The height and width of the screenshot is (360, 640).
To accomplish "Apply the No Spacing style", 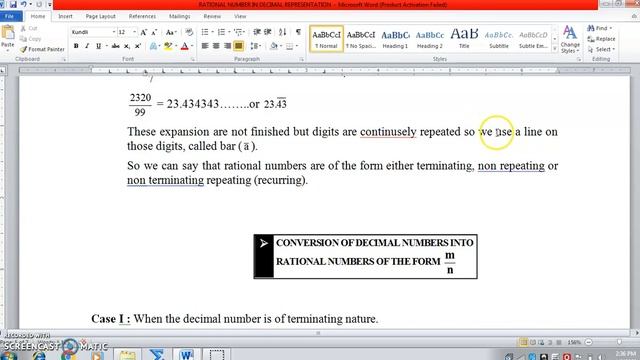I will pyautogui.click(x=361, y=39).
